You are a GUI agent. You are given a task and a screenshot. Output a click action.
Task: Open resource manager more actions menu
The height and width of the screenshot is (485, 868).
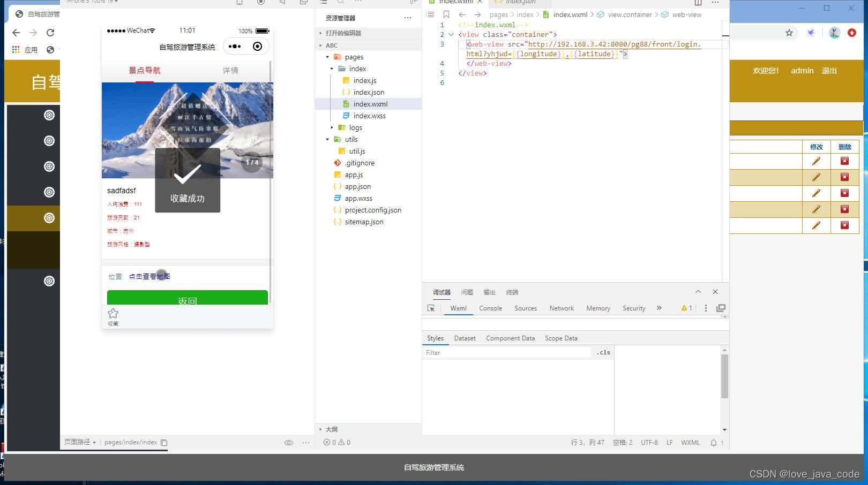coord(408,18)
